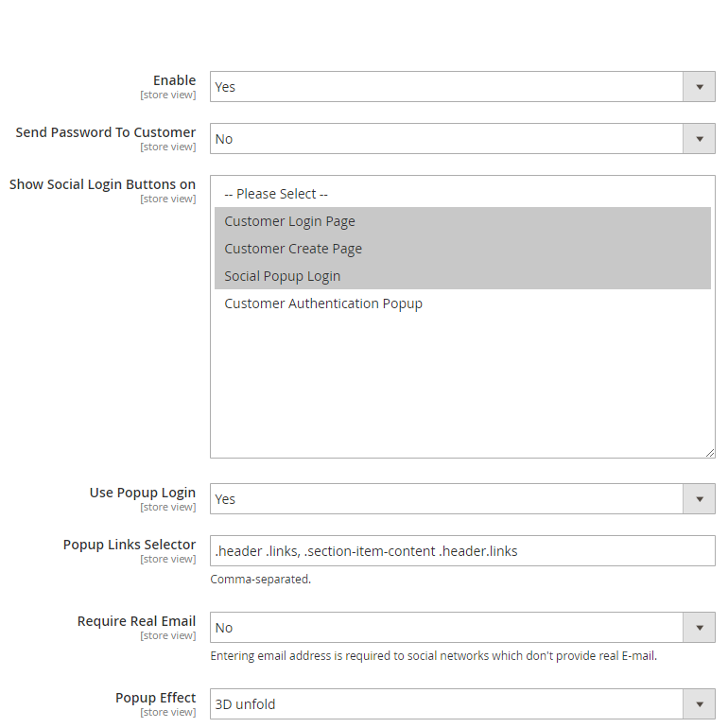This screenshot has width=728, height=728.
Task: Click the multiselect resize handle corner
Action: 710,453
